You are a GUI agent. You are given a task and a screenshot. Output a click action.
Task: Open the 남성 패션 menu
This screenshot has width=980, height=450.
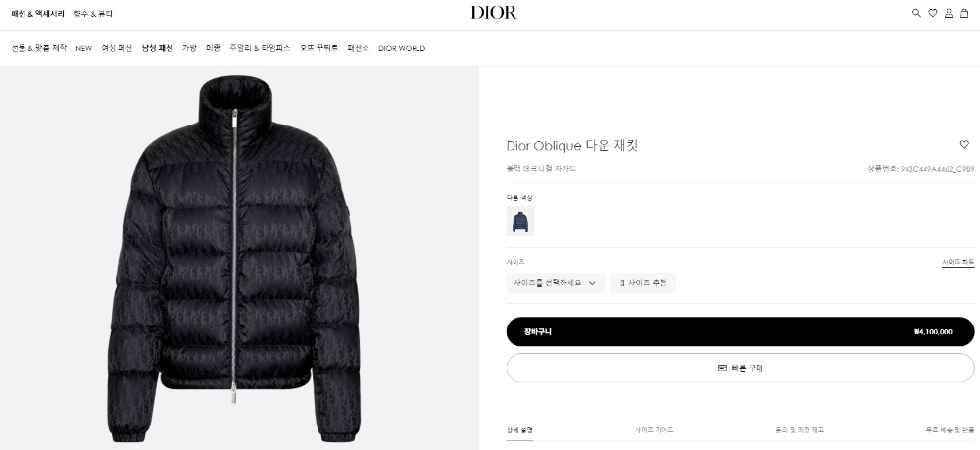point(157,48)
